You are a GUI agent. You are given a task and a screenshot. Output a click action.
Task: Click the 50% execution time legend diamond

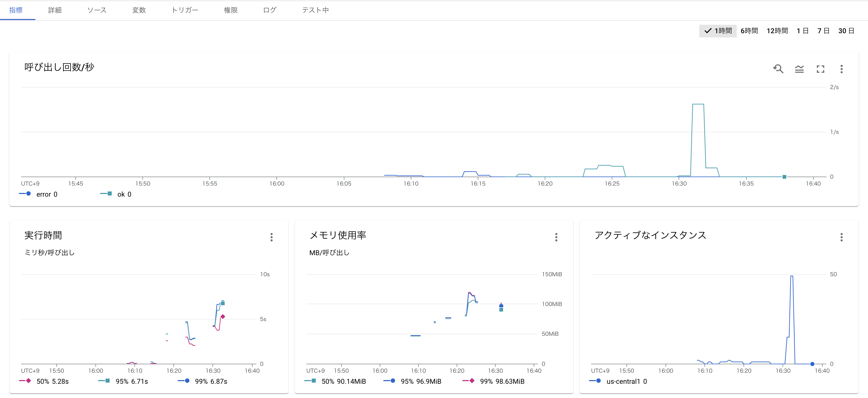point(28,381)
